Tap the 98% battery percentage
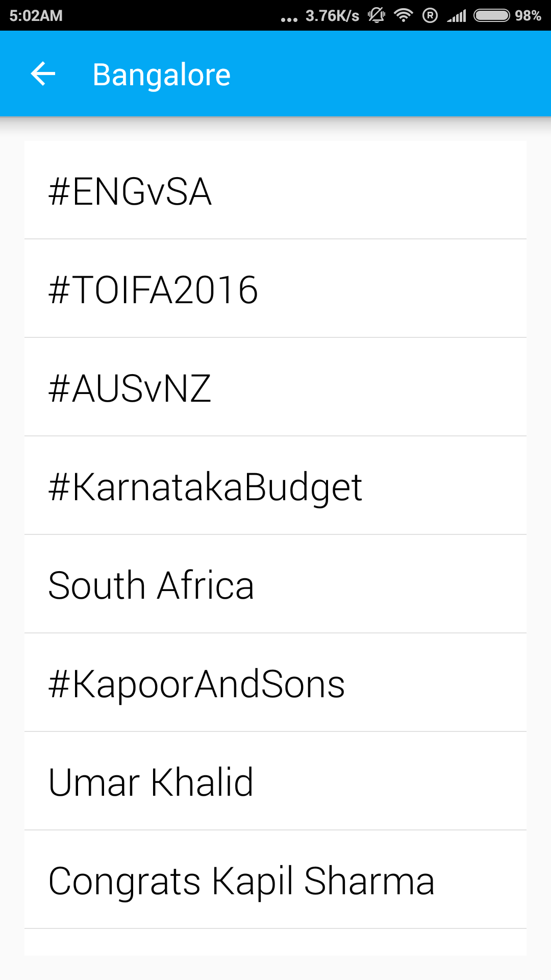This screenshot has height=980, width=551. [528, 16]
